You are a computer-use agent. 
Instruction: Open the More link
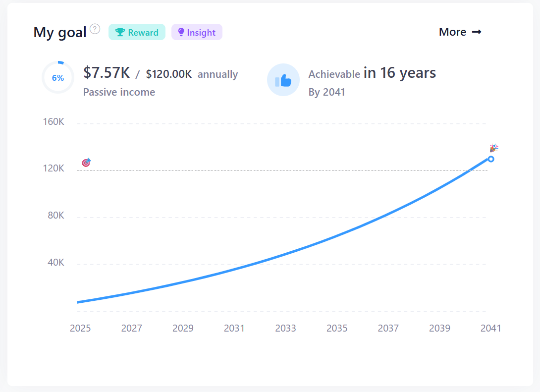pos(460,32)
